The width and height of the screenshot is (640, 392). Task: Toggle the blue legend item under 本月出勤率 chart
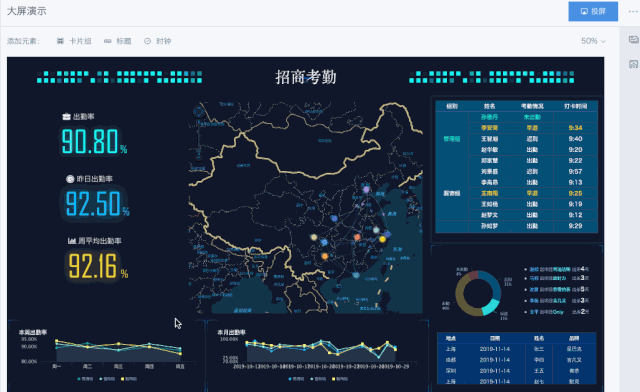296,379
